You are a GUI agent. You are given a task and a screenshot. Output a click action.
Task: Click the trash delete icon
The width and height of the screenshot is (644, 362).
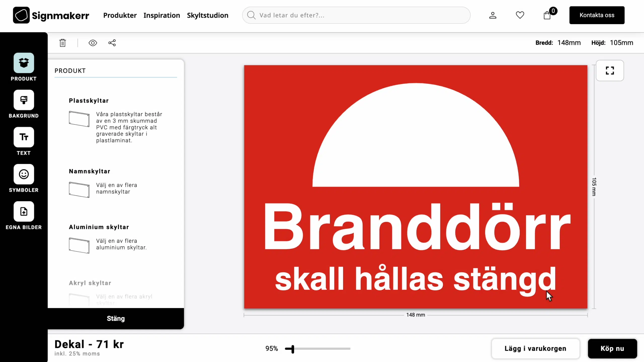tap(63, 43)
